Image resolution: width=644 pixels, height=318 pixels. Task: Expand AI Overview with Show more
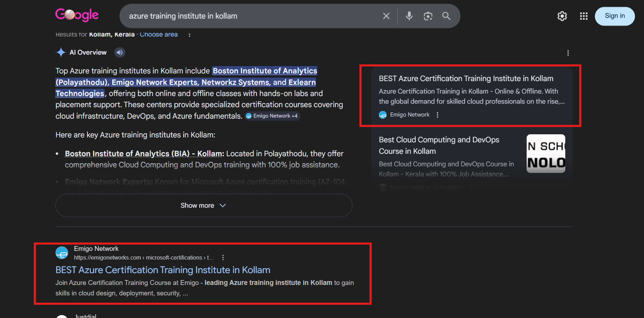click(x=203, y=205)
